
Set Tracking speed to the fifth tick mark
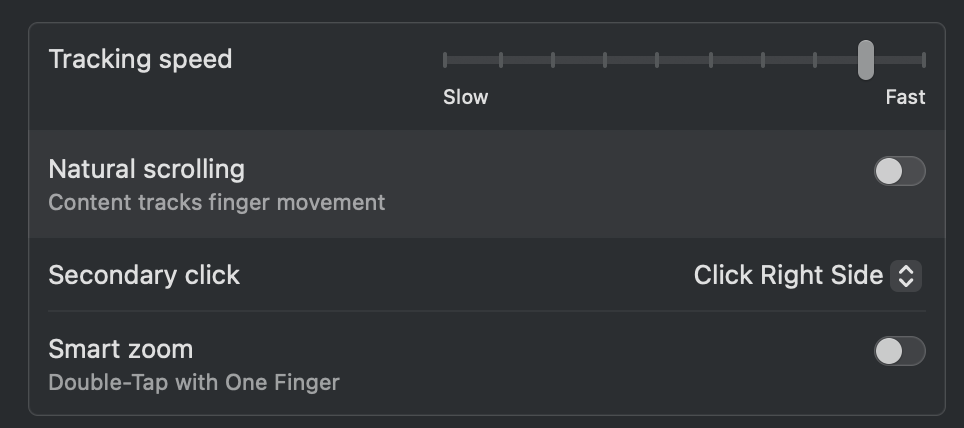coord(657,60)
